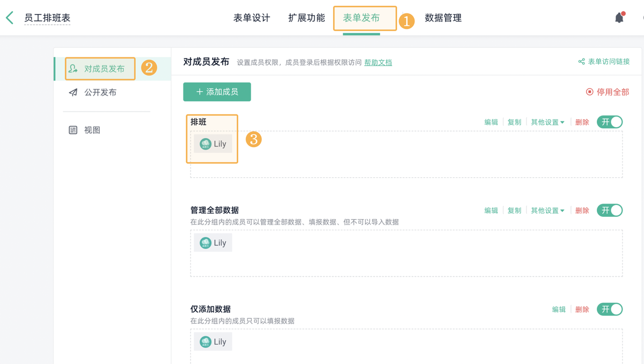Turn off the 排班 group switch
The height and width of the screenshot is (364, 644).
pos(609,122)
